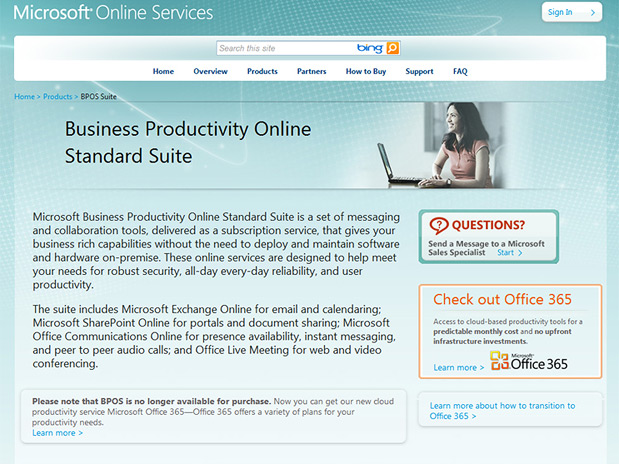619x464 pixels.
Task: Click the Products breadcrumb link
Action: coord(57,97)
